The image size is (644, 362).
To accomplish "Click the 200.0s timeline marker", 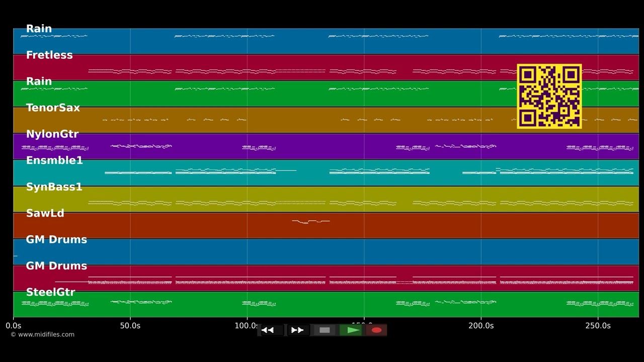I will [x=481, y=326].
